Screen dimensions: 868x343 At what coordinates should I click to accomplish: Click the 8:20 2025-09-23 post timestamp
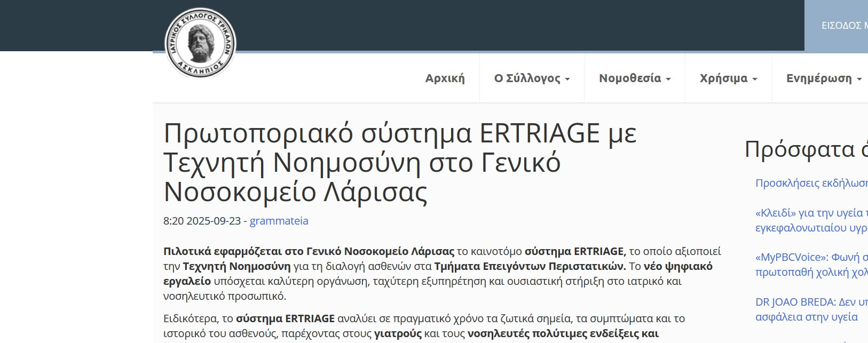[202, 221]
